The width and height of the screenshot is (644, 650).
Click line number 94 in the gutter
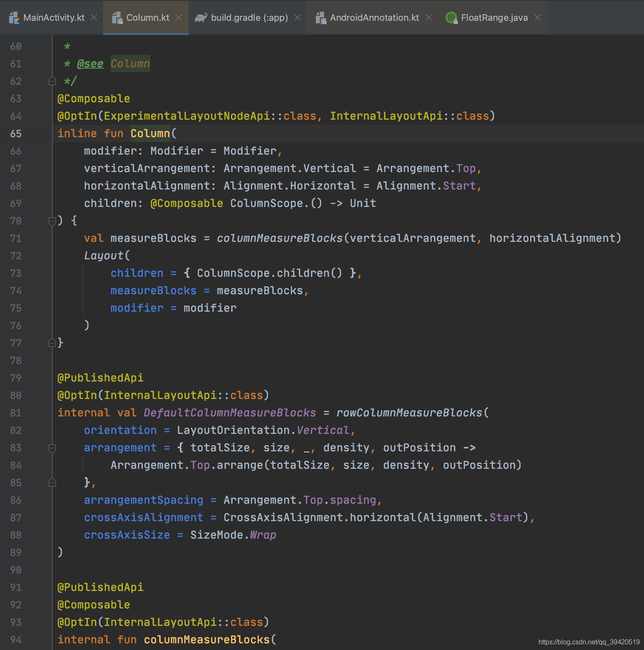click(16, 640)
